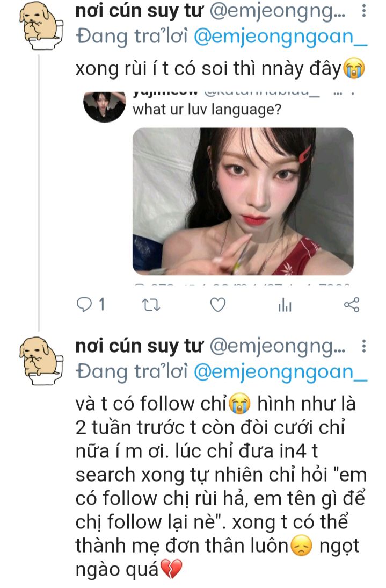Retweet the first tweet
The height and width of the screenshot is (588, 386).
point(151,305)
